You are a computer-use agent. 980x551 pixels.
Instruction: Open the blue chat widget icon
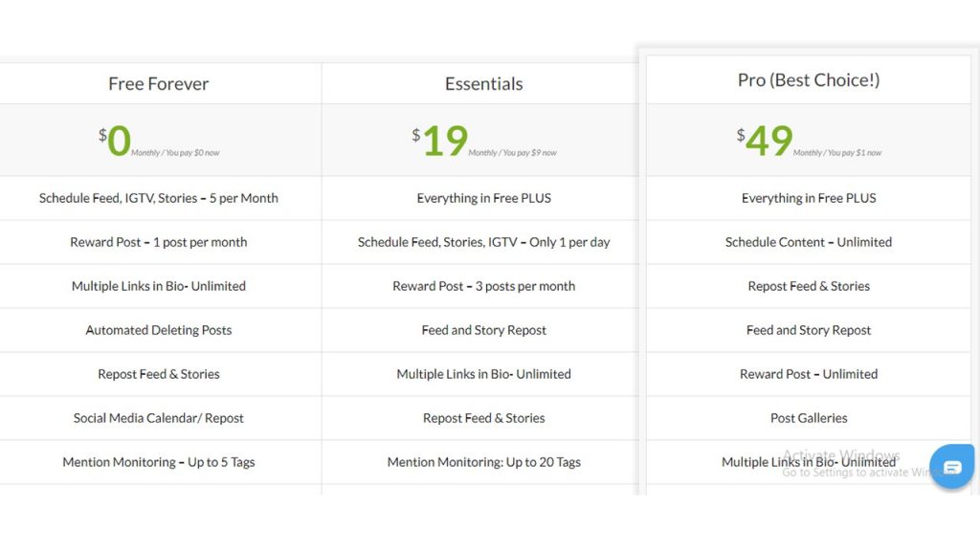tap(951, 467)
